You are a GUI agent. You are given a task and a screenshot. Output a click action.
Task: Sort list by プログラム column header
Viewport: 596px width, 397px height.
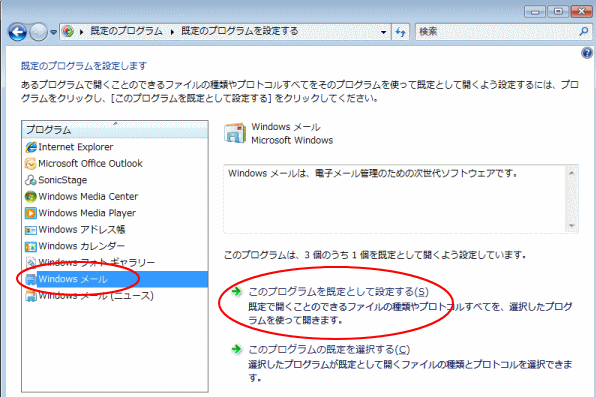click(115, 129)
